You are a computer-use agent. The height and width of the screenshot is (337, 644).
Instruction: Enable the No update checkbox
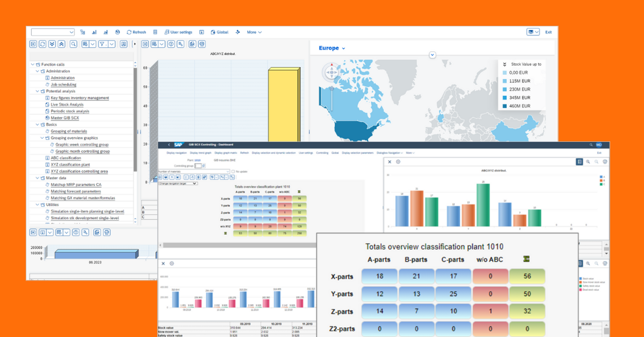coord(233,171)
